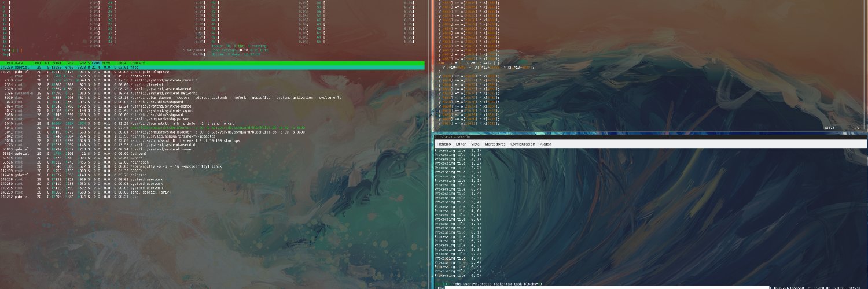Click the Konsole window title bar
Viewport: 868px width, 289px height.
(x=649, y=136)
